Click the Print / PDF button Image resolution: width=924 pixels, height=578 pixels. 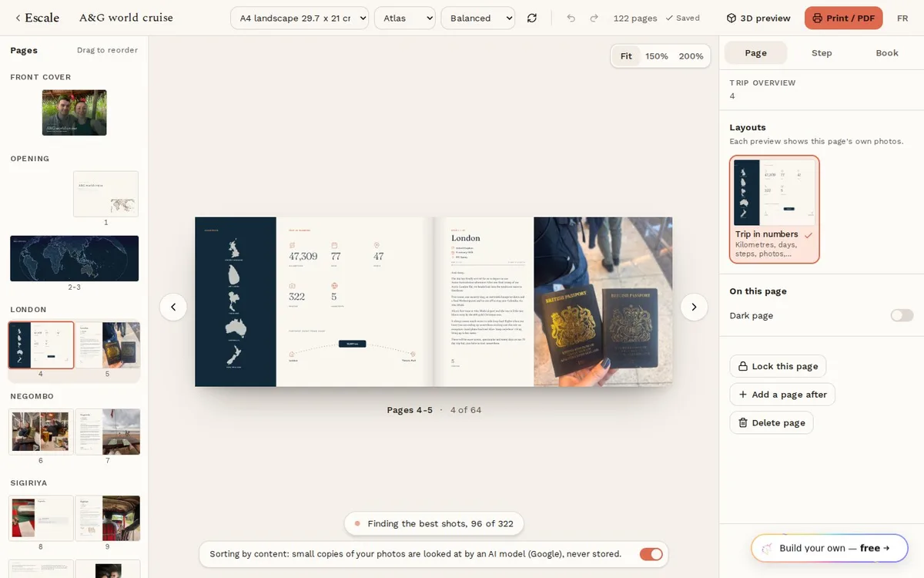[843, 18]
